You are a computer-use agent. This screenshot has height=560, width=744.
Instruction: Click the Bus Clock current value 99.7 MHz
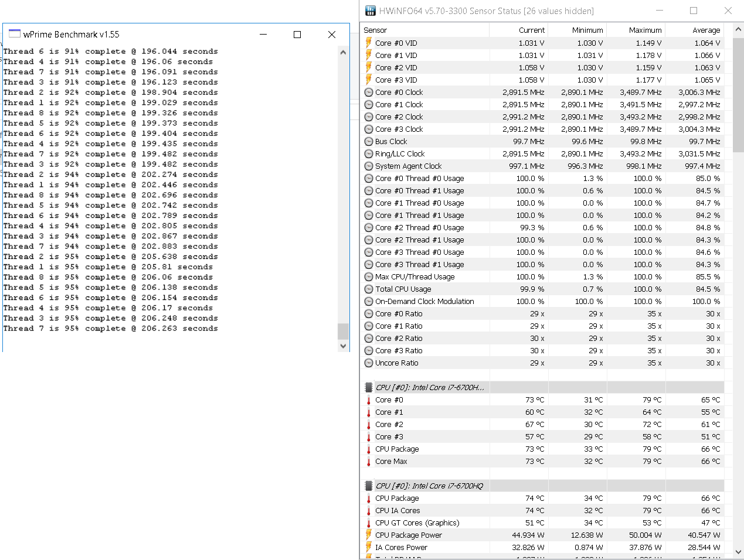529,141
